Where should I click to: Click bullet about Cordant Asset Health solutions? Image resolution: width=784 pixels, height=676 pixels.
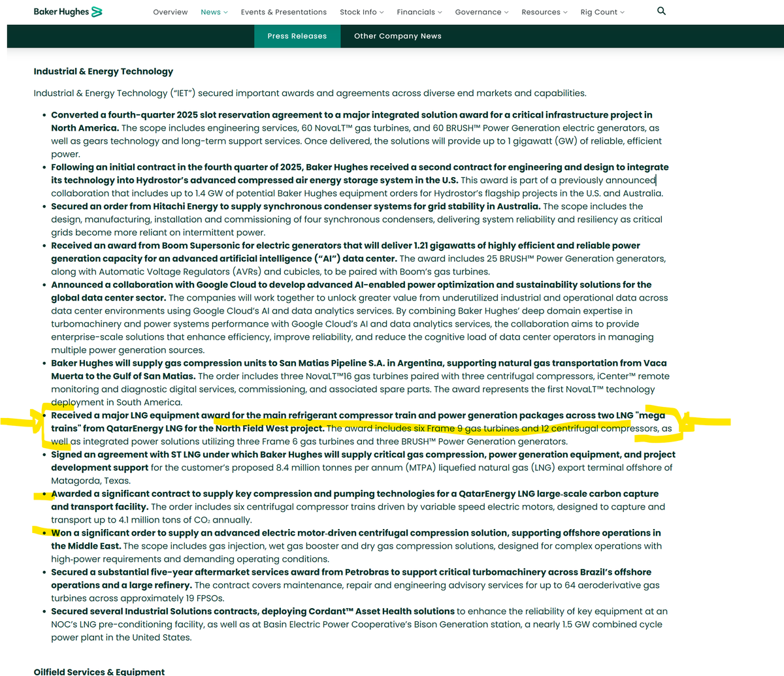[x=360, y=624]
